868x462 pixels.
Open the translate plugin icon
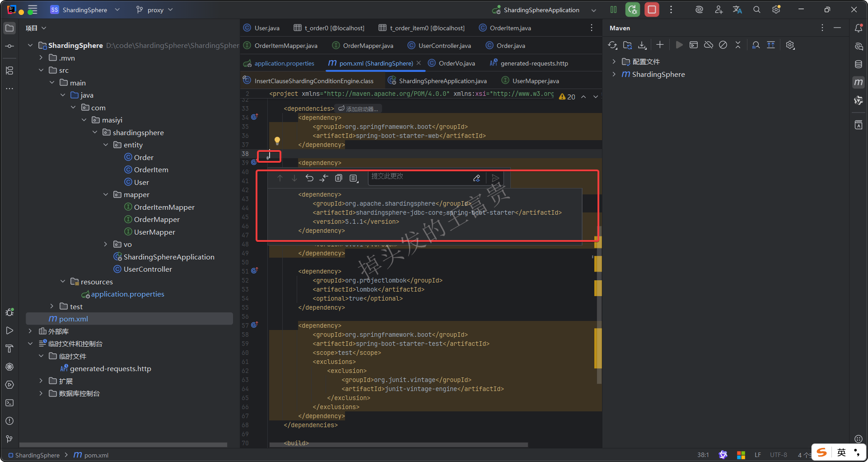[737, 9]
